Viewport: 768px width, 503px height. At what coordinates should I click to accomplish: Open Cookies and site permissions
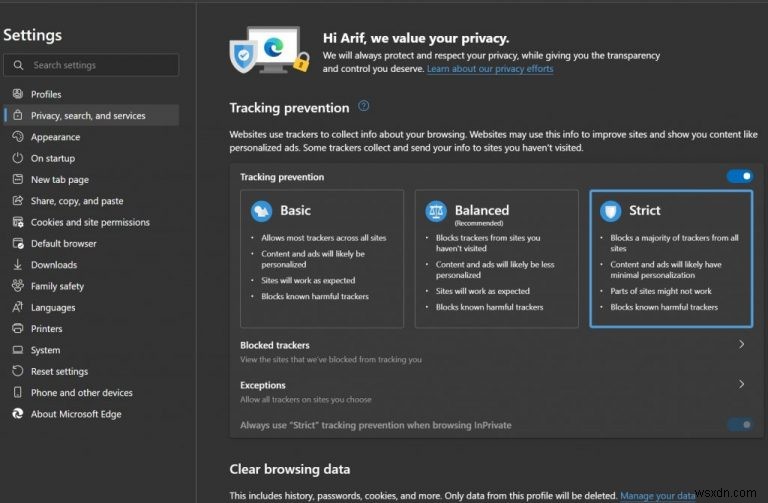[x=91, y=222]
